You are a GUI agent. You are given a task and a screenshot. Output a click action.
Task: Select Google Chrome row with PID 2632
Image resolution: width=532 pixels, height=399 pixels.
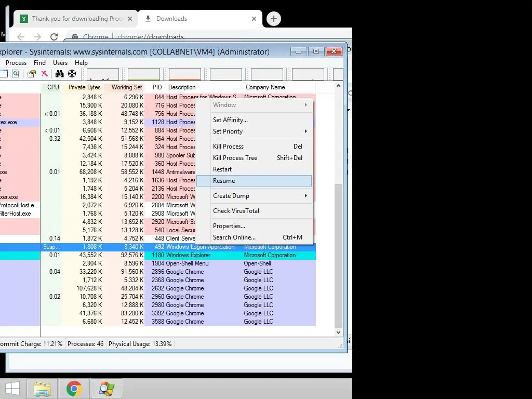point(158,288)
